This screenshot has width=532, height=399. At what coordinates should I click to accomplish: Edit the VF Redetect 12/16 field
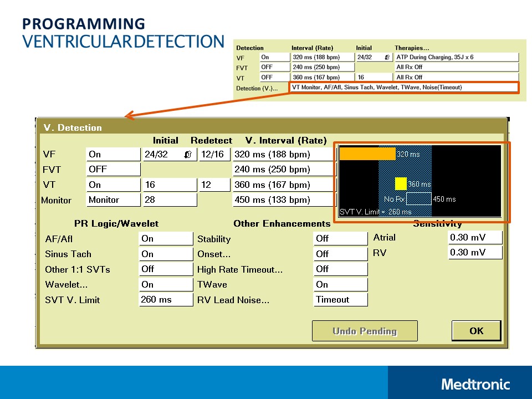(214, 154)
